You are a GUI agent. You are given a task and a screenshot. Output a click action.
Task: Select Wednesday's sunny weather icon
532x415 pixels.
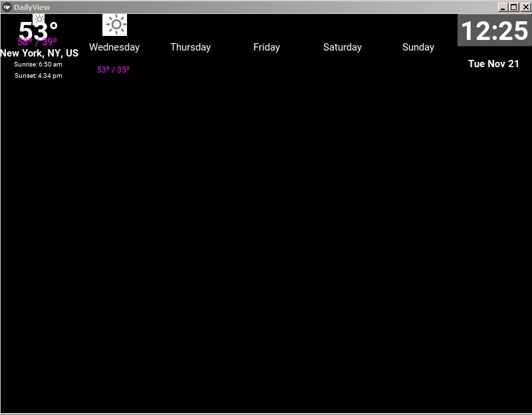(114, 25)
